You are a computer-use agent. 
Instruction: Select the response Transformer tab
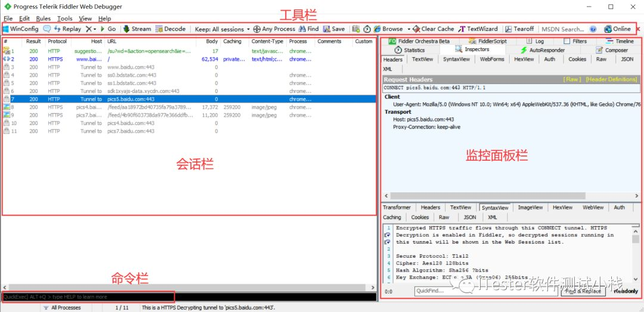[397, 207]
